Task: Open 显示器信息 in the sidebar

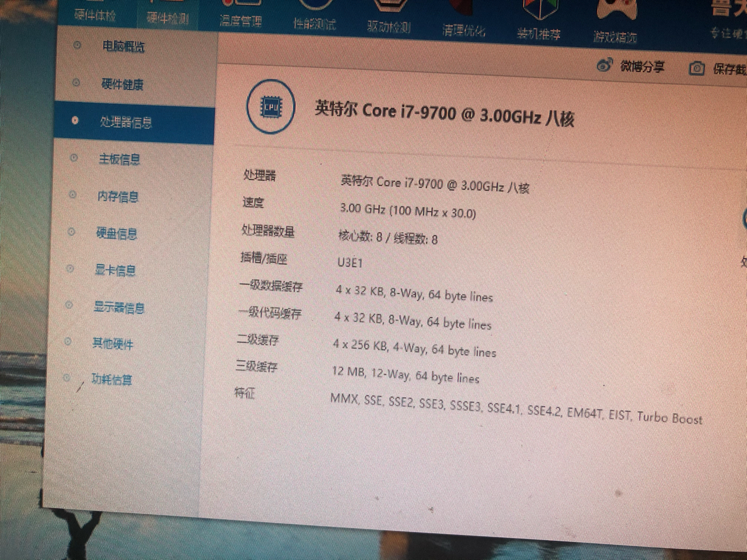Action: pyautogui.click(x=118, y=307)
